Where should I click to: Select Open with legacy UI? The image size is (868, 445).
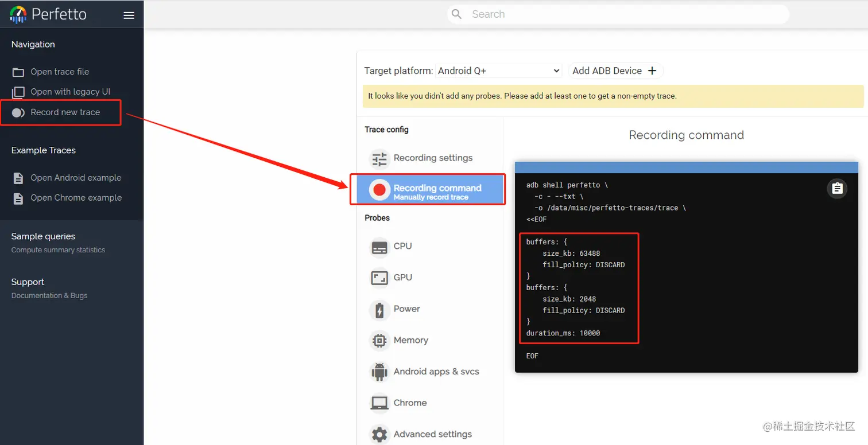tap(70, 92)
